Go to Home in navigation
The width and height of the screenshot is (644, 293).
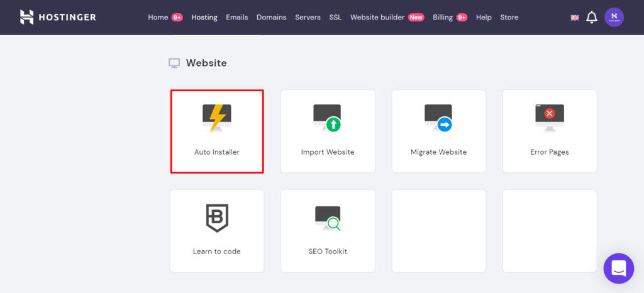click(158, 18)
